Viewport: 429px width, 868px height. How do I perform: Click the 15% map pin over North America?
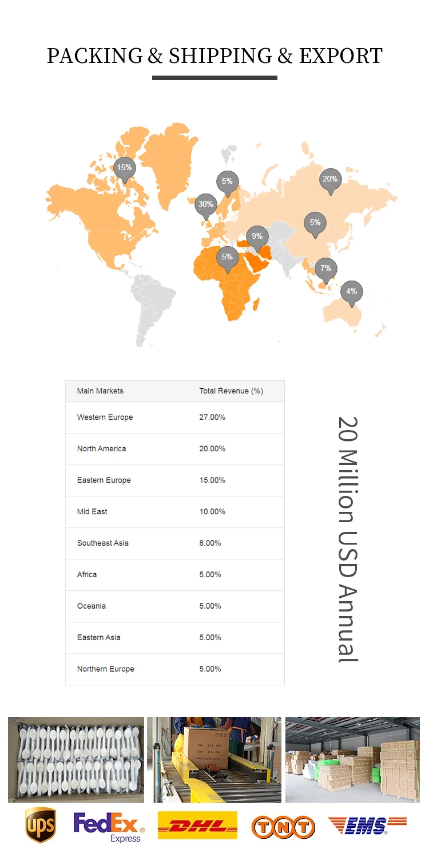click(124, 168)
